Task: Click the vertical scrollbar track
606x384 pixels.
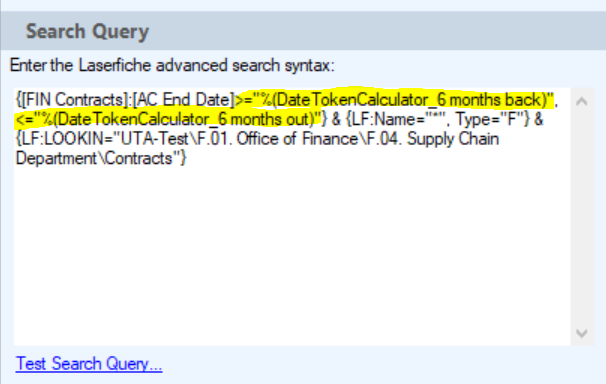Action: pyautogui.click(x=582, y=217)
